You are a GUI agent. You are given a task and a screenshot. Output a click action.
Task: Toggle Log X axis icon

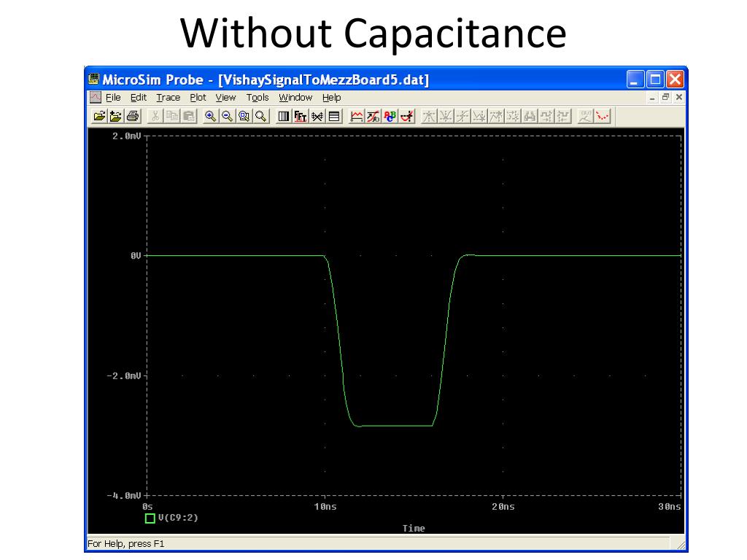click(x=284, y=116)
